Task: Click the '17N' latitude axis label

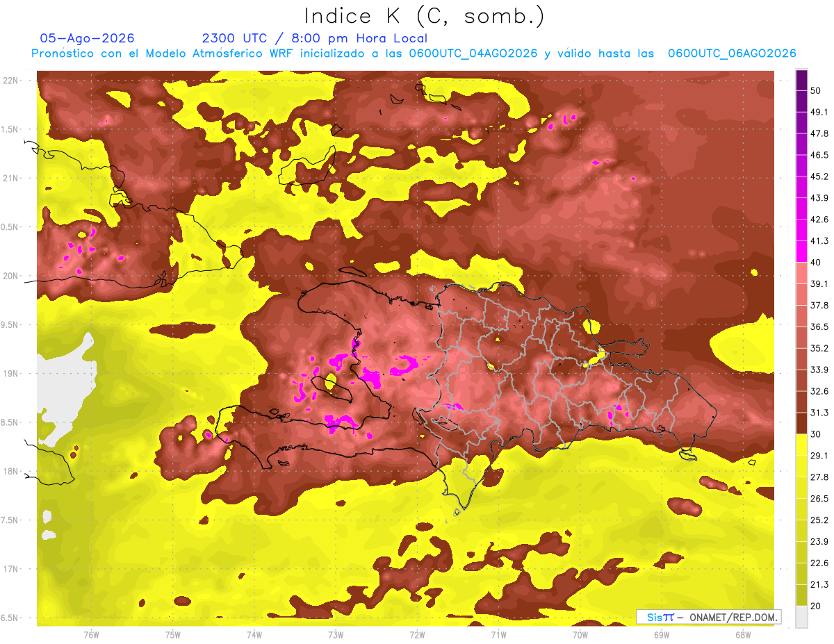Action: pos(11,569)
